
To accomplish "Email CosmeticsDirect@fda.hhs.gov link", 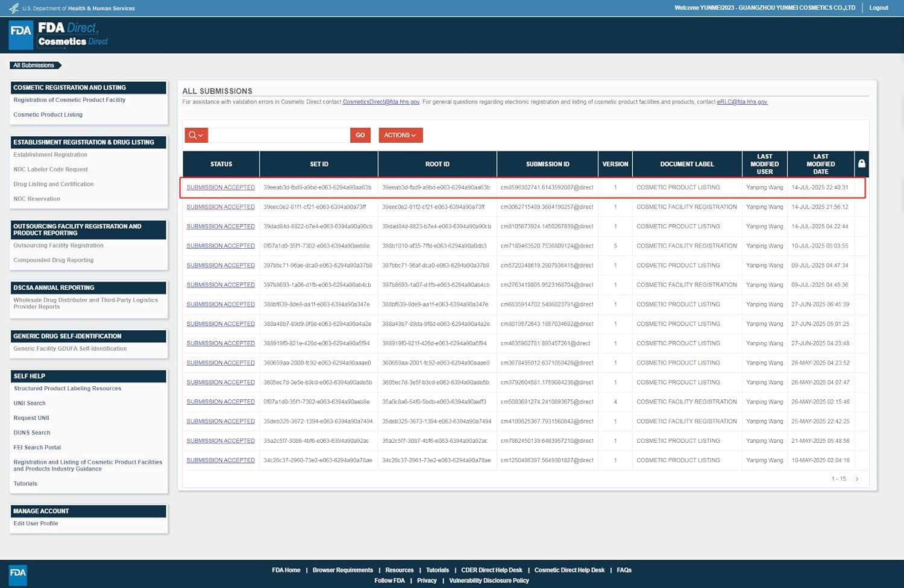I will (x=381, y=102).
